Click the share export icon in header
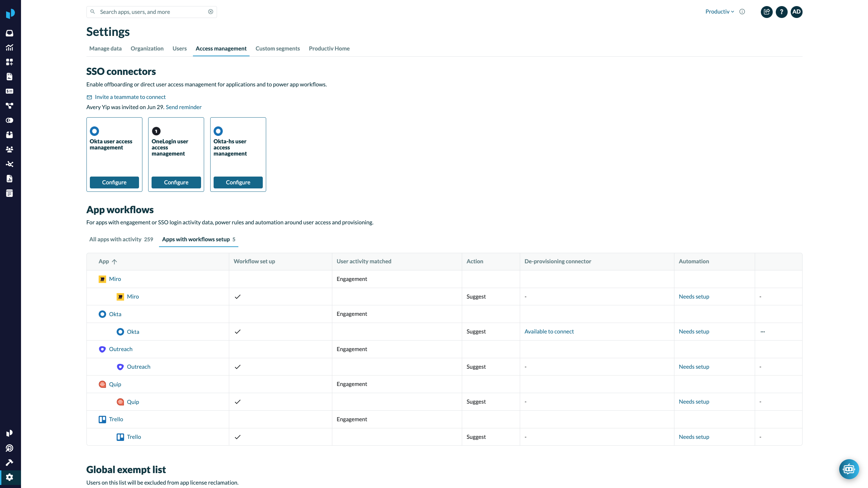Viewport: 868px width, 488px height. 767,12
